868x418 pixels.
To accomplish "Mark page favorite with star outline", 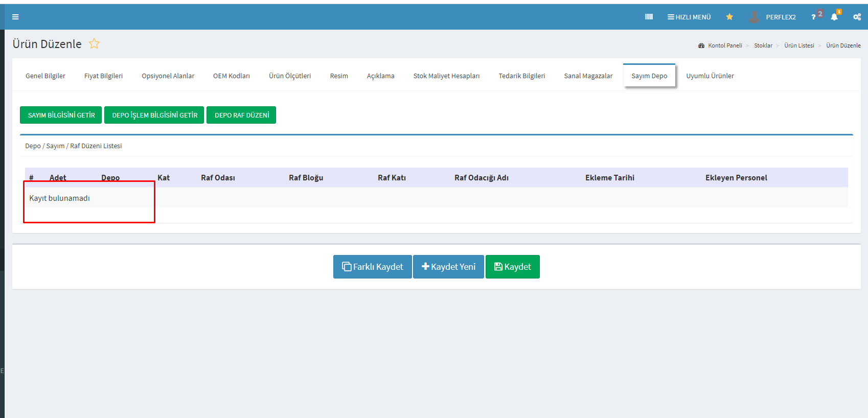I will tap(94, 44).
